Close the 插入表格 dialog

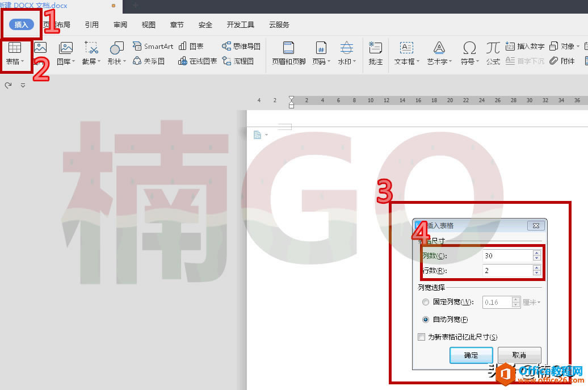(x=536, y=226)
